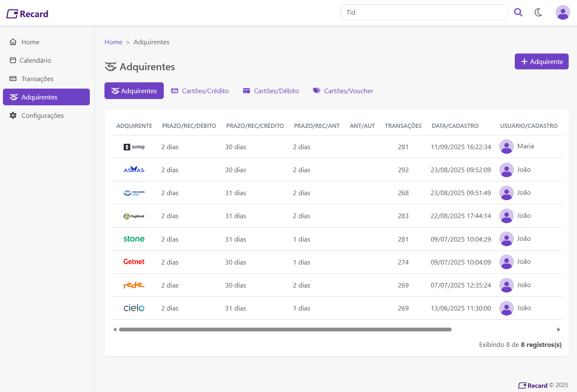Image resolution: width=577 pixels, height=392 pixels.
Task: Open Calendário in the sidebar
Action: point(35,61)
